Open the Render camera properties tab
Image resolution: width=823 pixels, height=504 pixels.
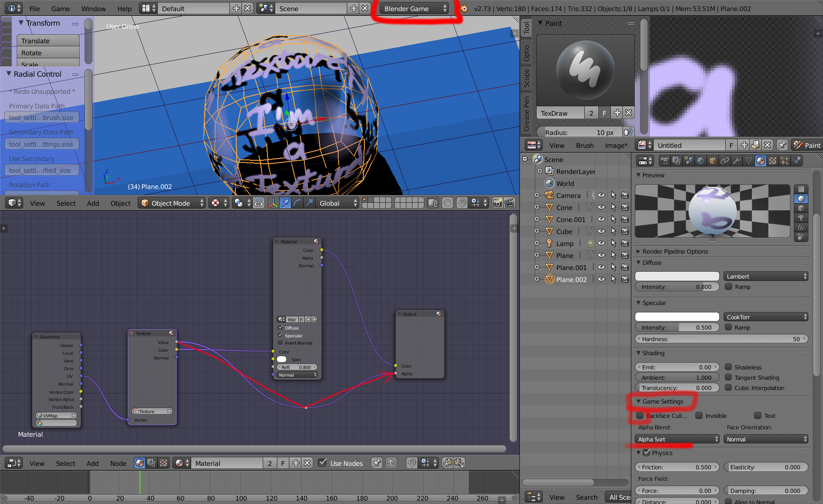[664, 161]
